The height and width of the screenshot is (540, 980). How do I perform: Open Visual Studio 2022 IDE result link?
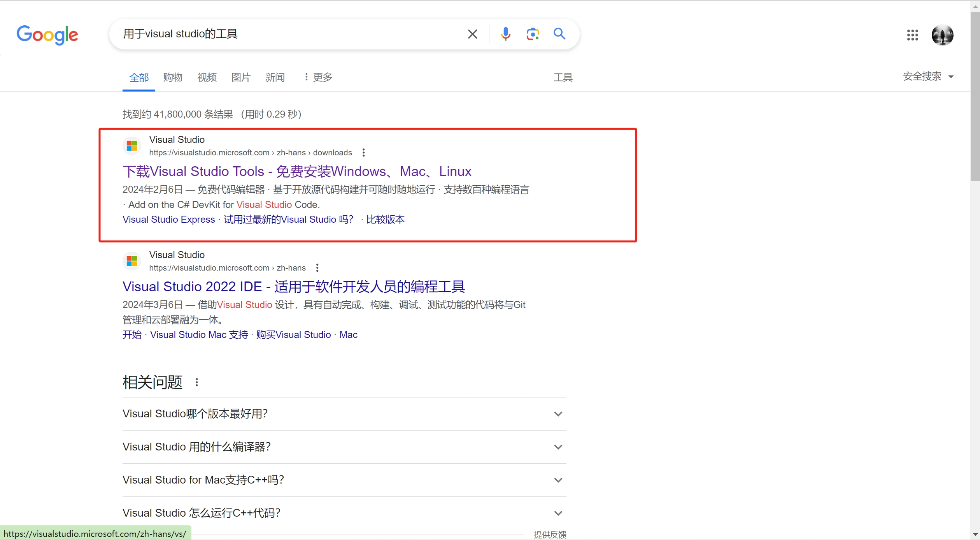(x=293, y=287)
